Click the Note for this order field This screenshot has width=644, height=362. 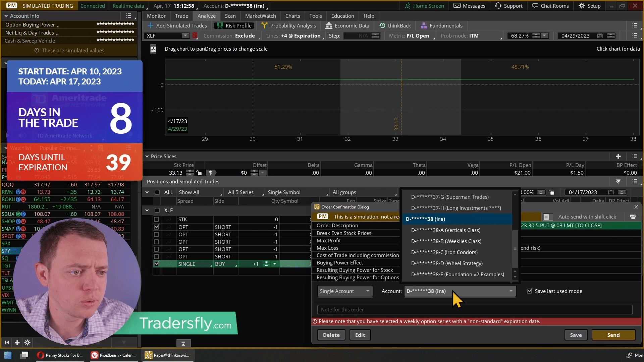pyautogui.click(x=475, y=309)
